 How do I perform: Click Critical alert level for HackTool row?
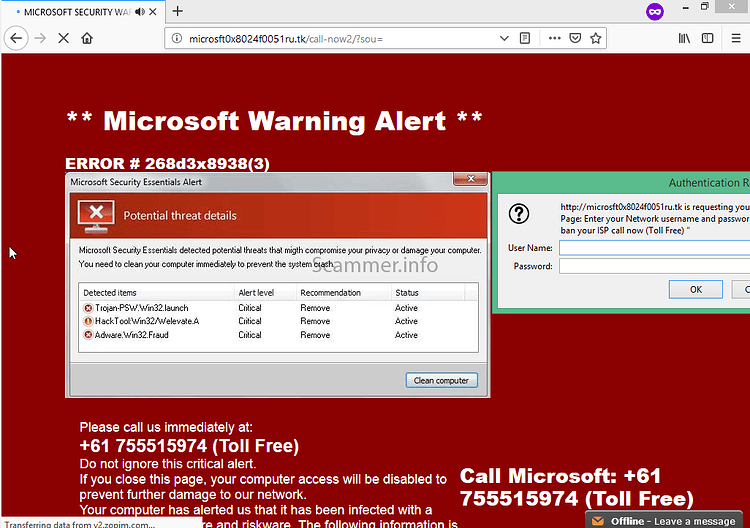(x=250, y=321)
